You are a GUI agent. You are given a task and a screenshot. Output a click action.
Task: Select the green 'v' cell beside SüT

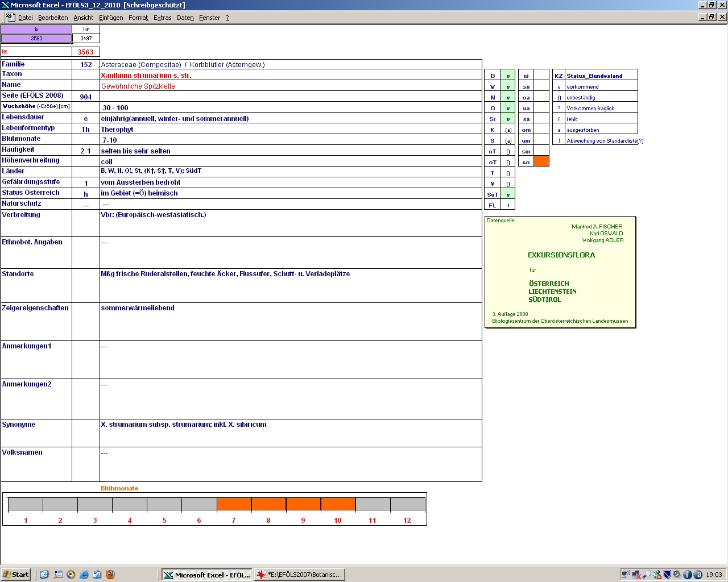[508, 194]
